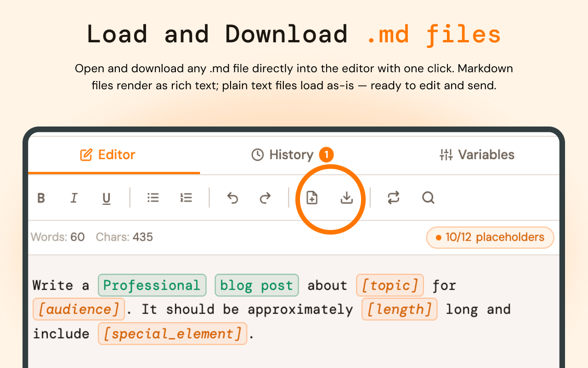Insert a bulleted list

click(153, 198)
